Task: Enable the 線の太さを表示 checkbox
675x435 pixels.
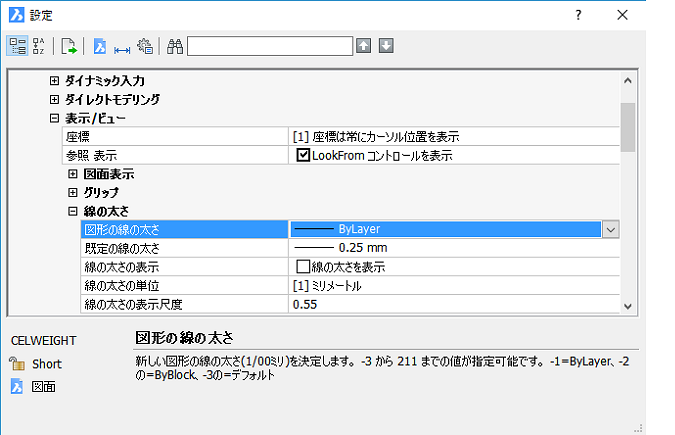Action: (304, 267)
